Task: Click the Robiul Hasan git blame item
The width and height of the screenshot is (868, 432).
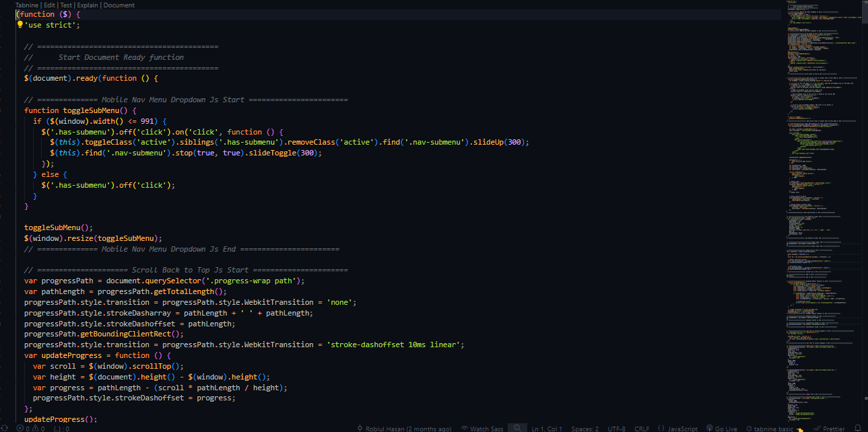Action: point(407,428)
